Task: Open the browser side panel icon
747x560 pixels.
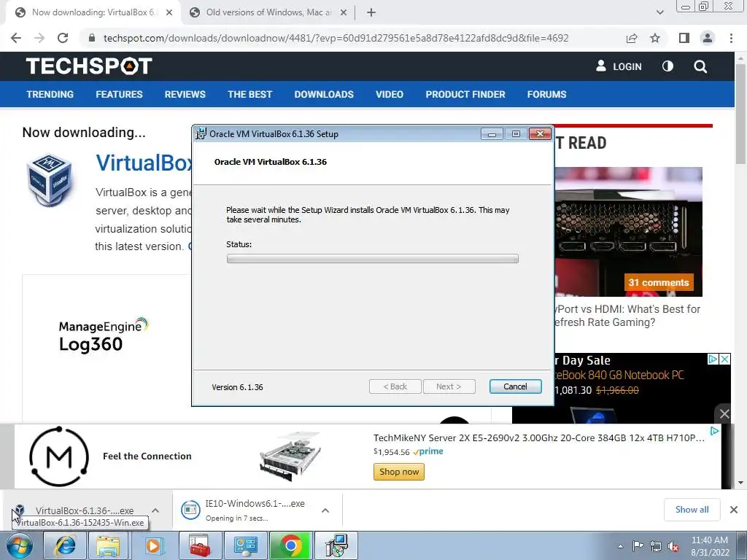Action: [x=684, y=38]
